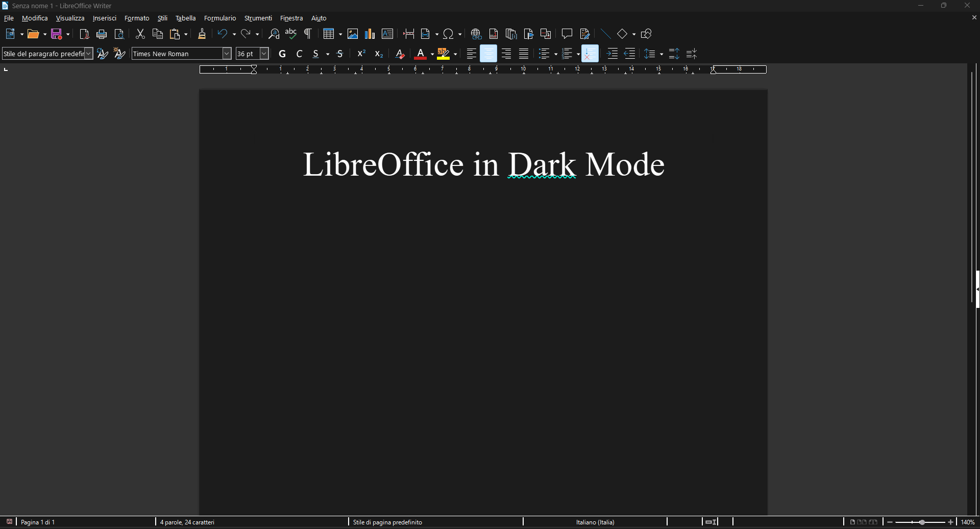Click the Open folder icon
The height and width of the screenshot is (529, 980).
point(34,34)
